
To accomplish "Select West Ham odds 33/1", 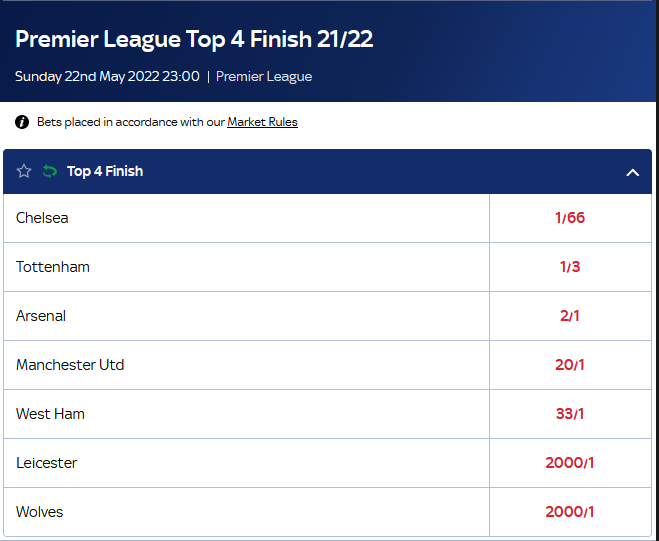I will pyautogui.click(x=570, y=414).
